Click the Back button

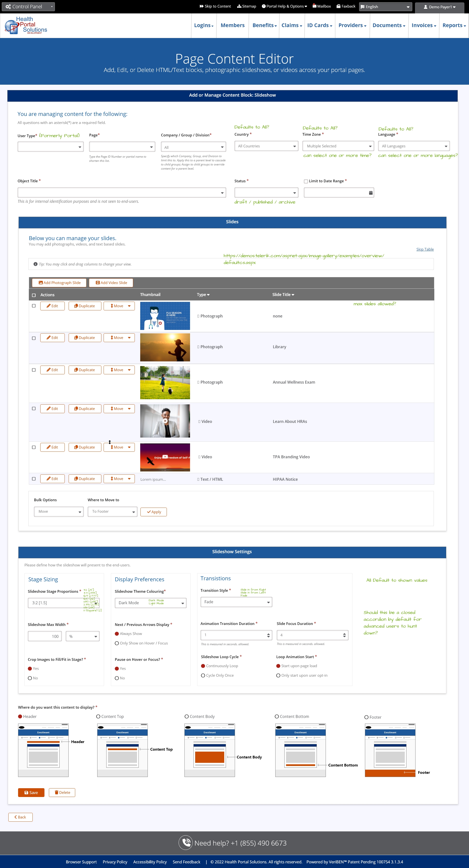pos(21,817)
